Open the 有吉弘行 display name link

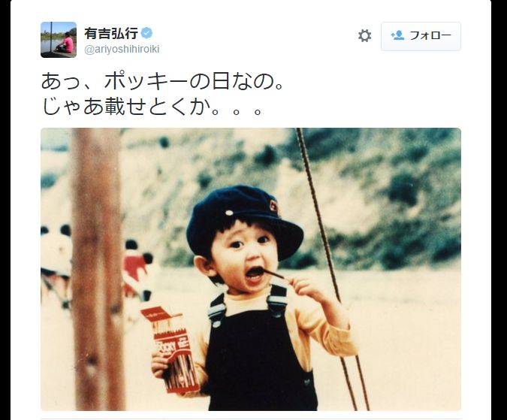pyautogui.click(x=111, y=33)
